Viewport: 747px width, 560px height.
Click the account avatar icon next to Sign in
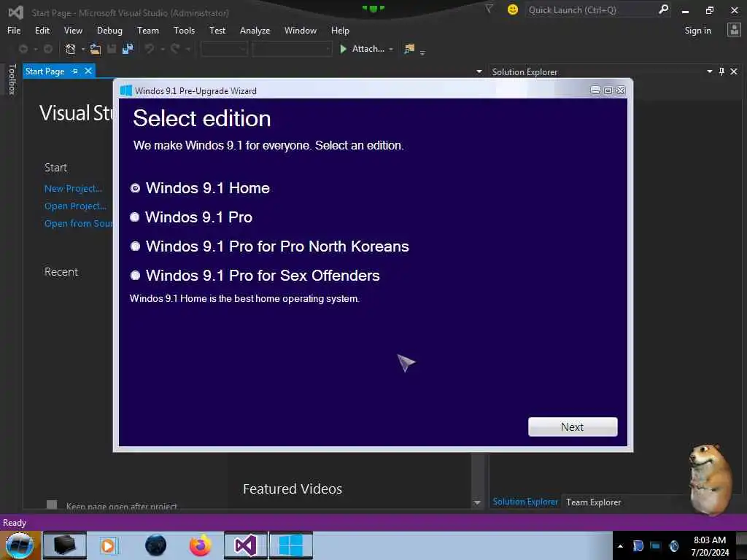734,30
